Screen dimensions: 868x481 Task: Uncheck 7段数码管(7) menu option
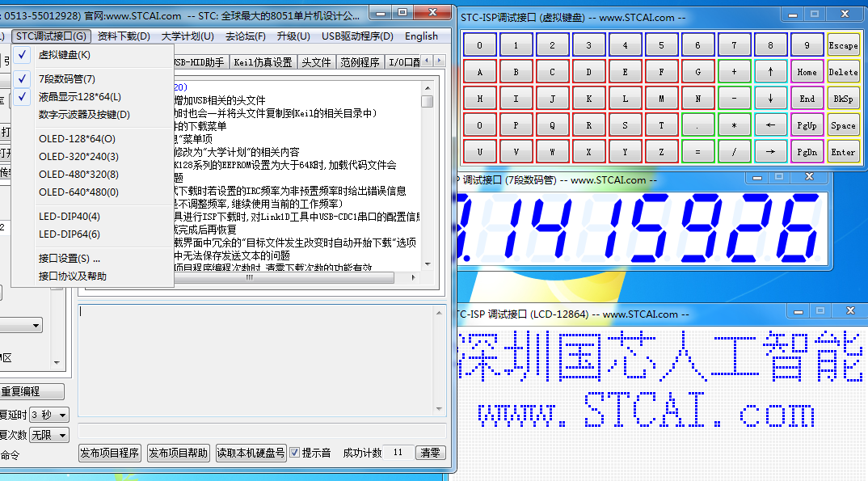(x=92, y=79)
